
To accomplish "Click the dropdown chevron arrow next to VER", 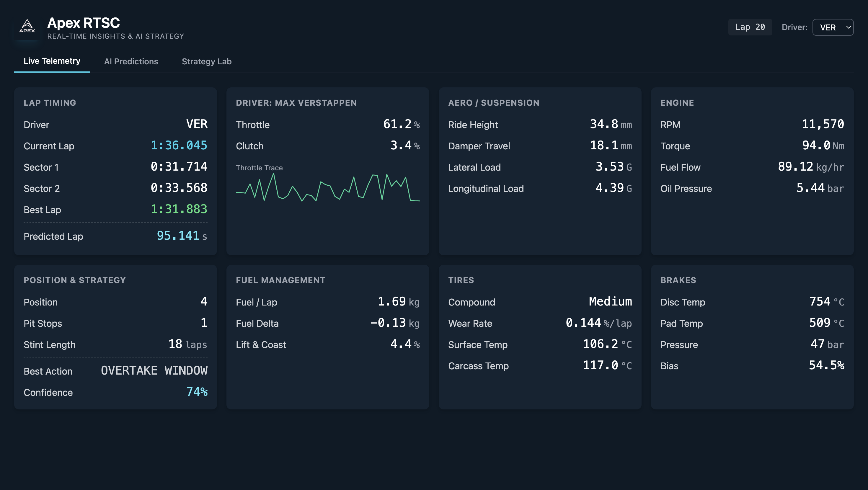I will tap(848, 27).
